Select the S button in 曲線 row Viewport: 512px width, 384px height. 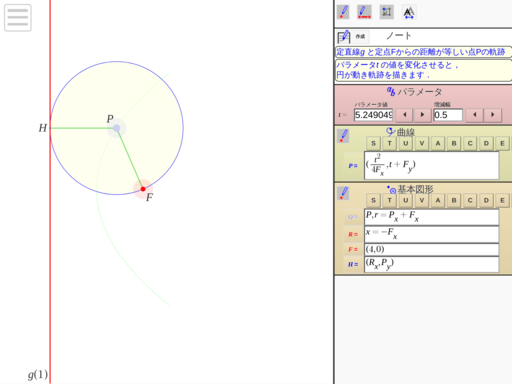[373, 143]
